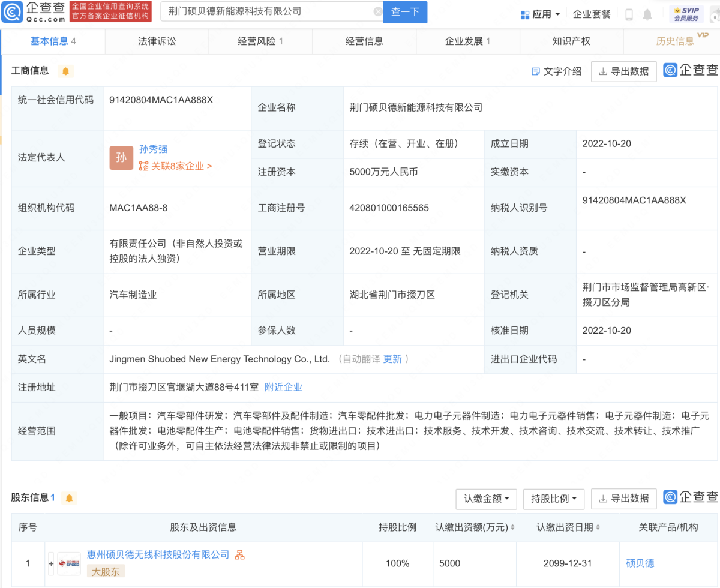Click the 查一下 search button

pyautogui.click(x=405, y=12)
